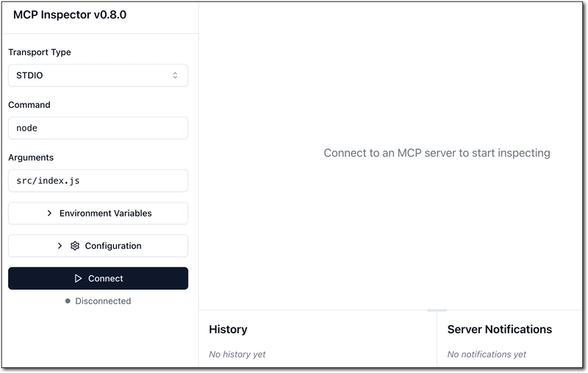Click the Command field containing node
The height and width of the screenshot is (373, 588).
coord(98,128)
